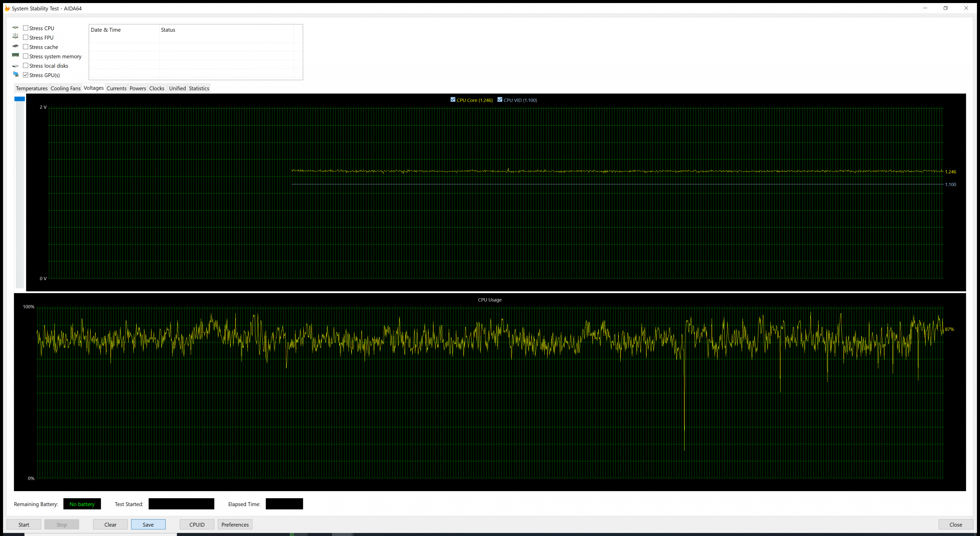The image size is (980, 536).
Task: Restore down the AIDA64 window
Action: click(945, 8)
